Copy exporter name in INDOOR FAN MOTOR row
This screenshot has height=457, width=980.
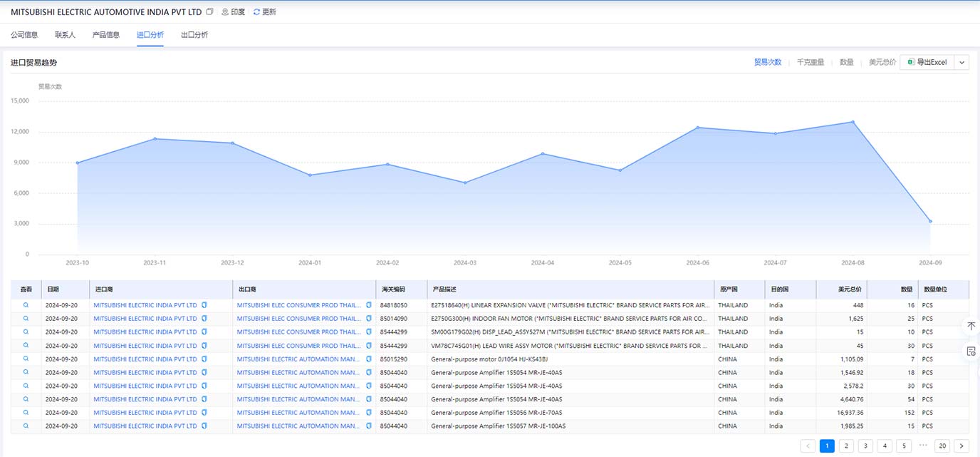(369, 319)
